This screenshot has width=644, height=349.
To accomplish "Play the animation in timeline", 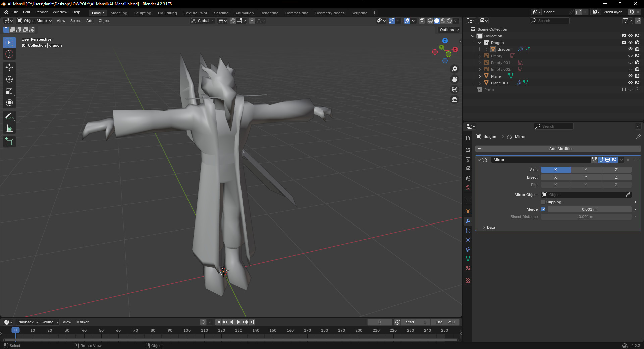I will click(x=238, y=322).
